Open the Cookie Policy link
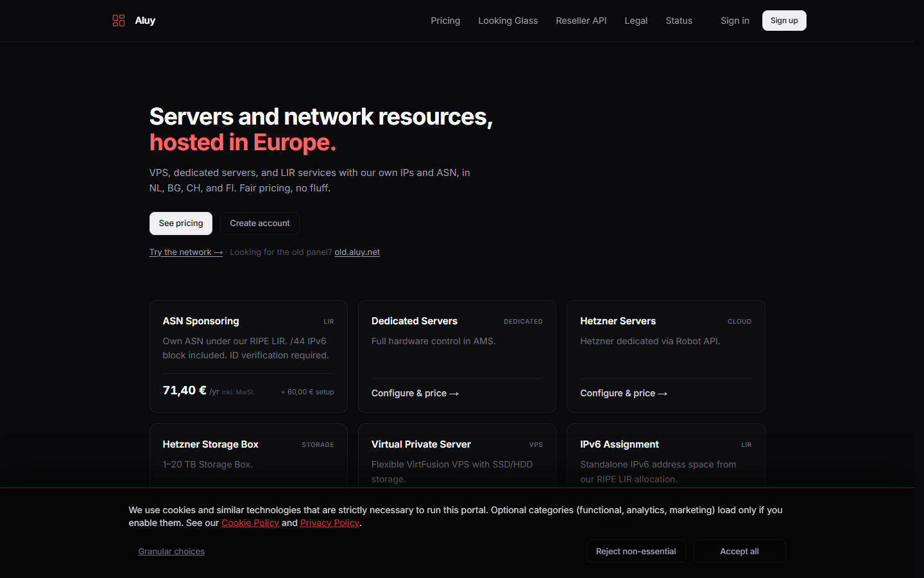 coord(250,523)
